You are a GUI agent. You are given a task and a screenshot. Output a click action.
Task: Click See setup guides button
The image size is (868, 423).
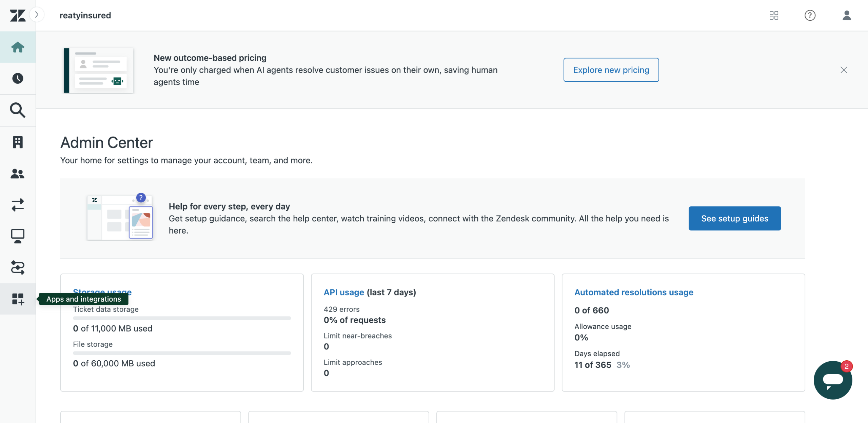734,219
